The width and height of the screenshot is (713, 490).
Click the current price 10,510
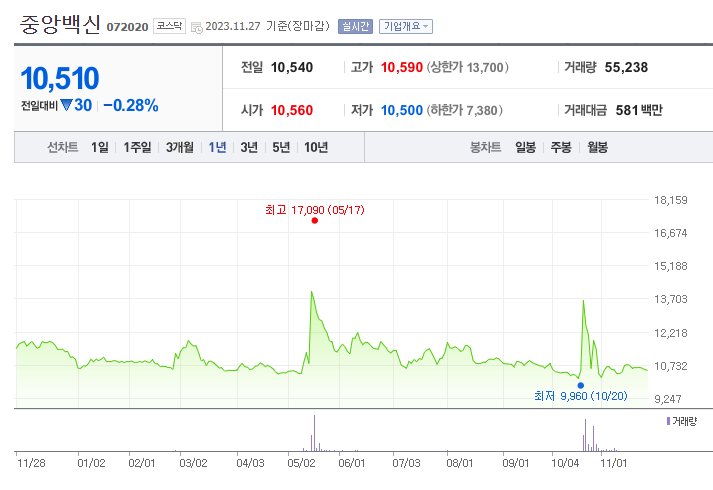(60, 78)
